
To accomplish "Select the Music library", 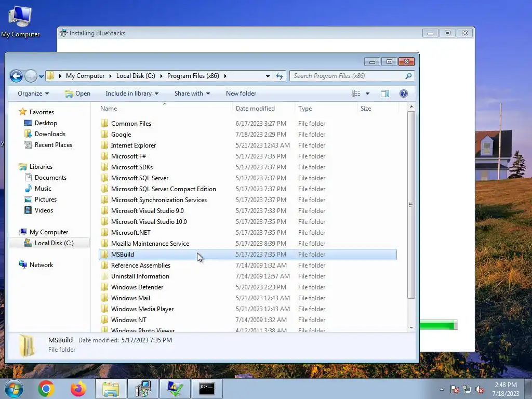I will click(43, 188).
